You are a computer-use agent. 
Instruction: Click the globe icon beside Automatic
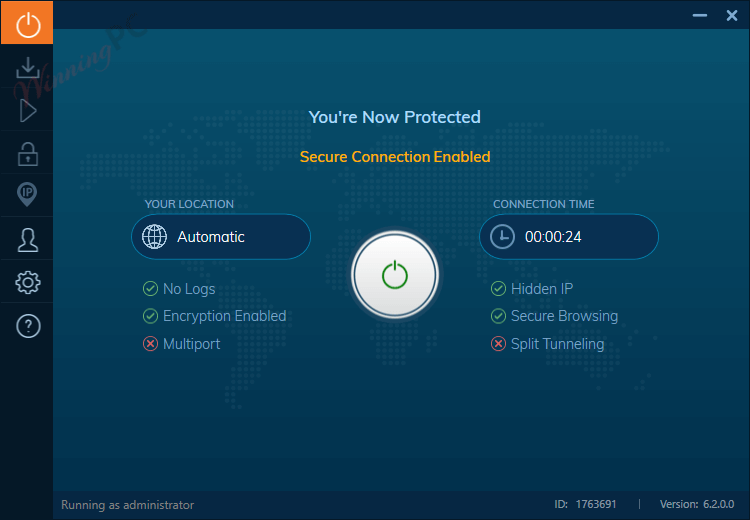tap(154, 237)
